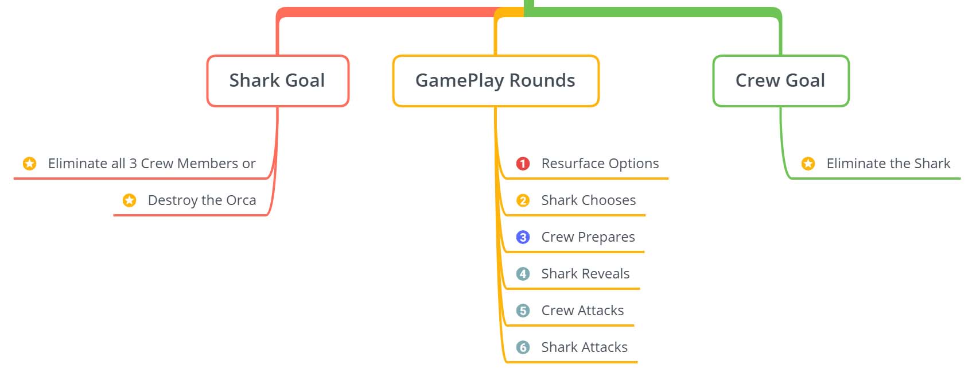Select the Shark Attacks topic text

pyautogui.click(x=584, y=347)
